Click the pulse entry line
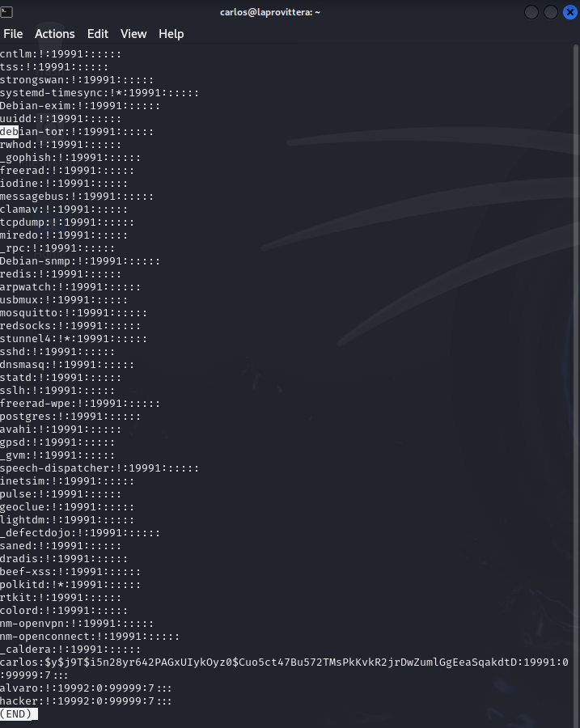580x728 pixels. (61, 494)
